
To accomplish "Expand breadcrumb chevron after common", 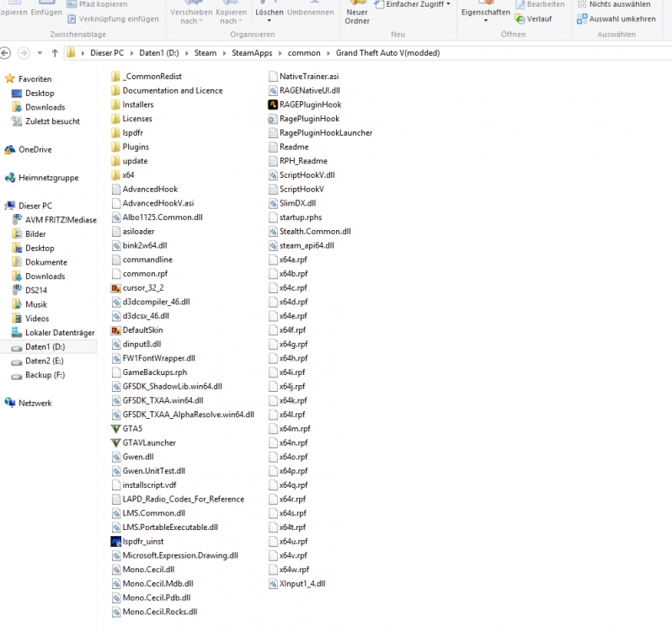I will (328, 53).
